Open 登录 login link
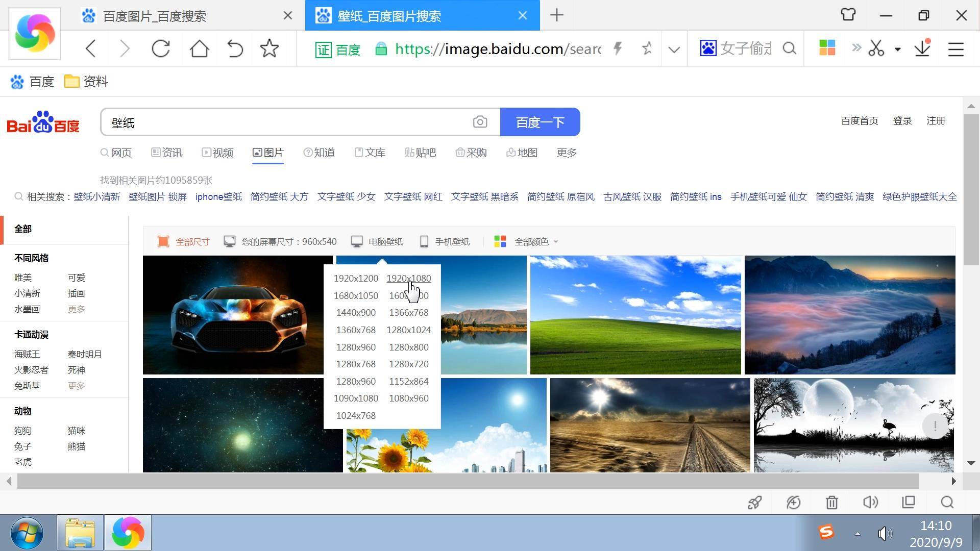Image resolution: width=980 pixels, height=551 pixels. click(x=902, y=121)
